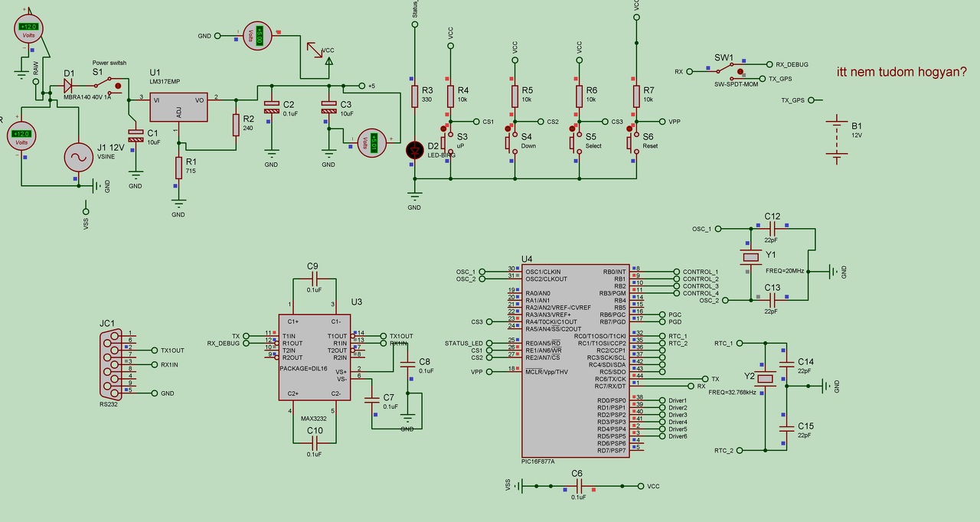Viewport: 980px width, 522px height.
Task: Click the CONTROL_4 terminal label
Action: [701, 293]
